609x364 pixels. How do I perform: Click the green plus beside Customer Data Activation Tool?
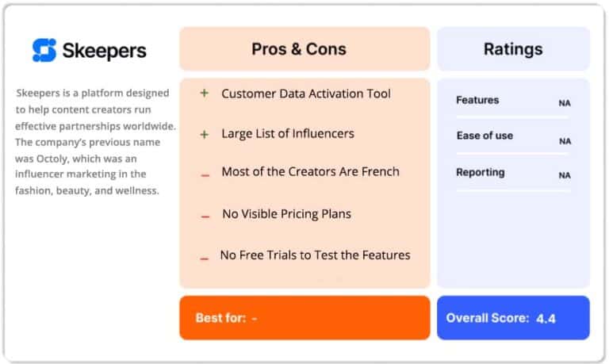coord(205,94)
